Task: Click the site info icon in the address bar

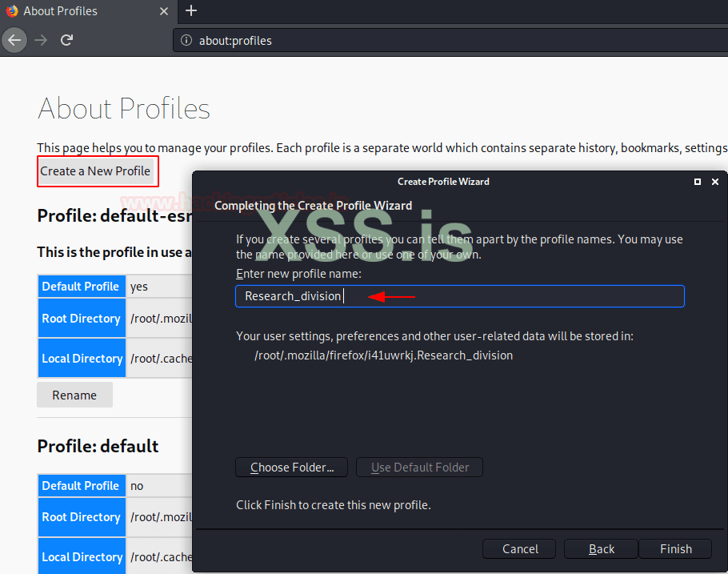Action: (x=186, y=41)
